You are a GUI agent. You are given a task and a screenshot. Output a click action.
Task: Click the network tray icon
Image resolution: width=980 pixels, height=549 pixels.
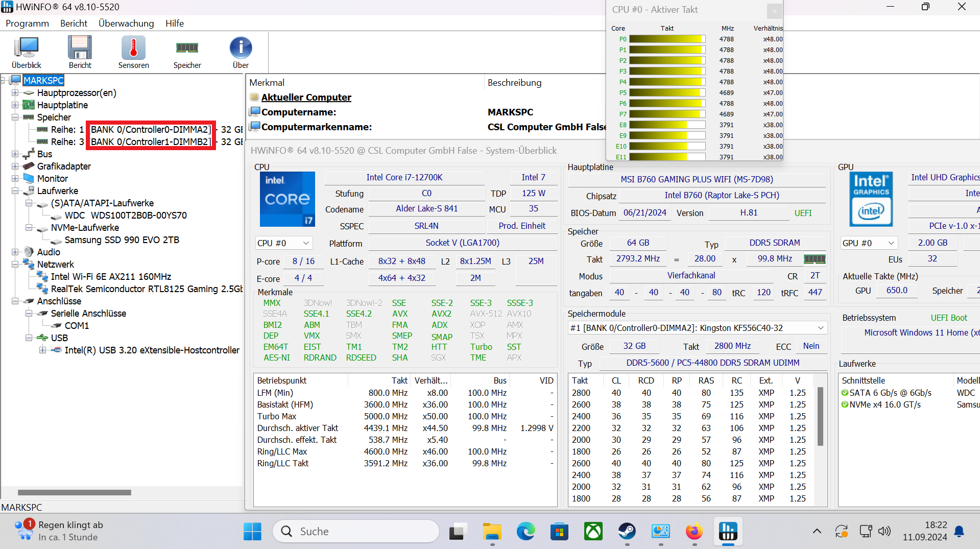pos(866,532)
